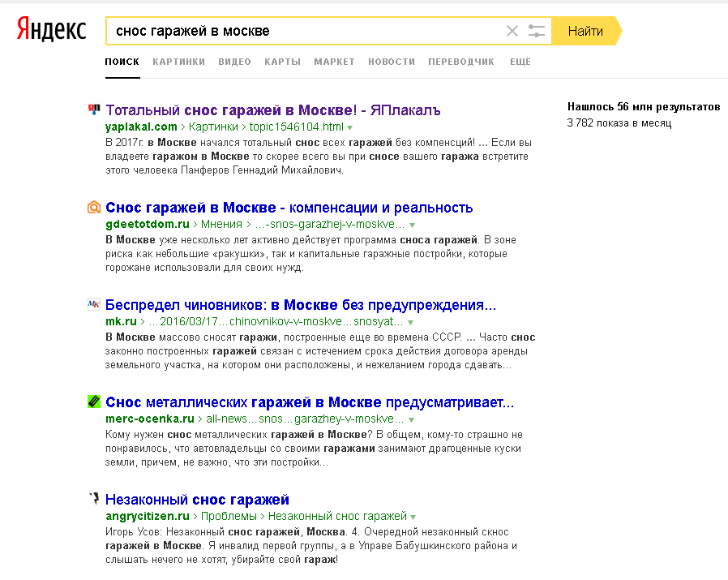Click the Картинки breadcrumb under yaplakal.com
The height and width of the screenshot is (580, 728).
pyautogui.click(x=213, y=127)
